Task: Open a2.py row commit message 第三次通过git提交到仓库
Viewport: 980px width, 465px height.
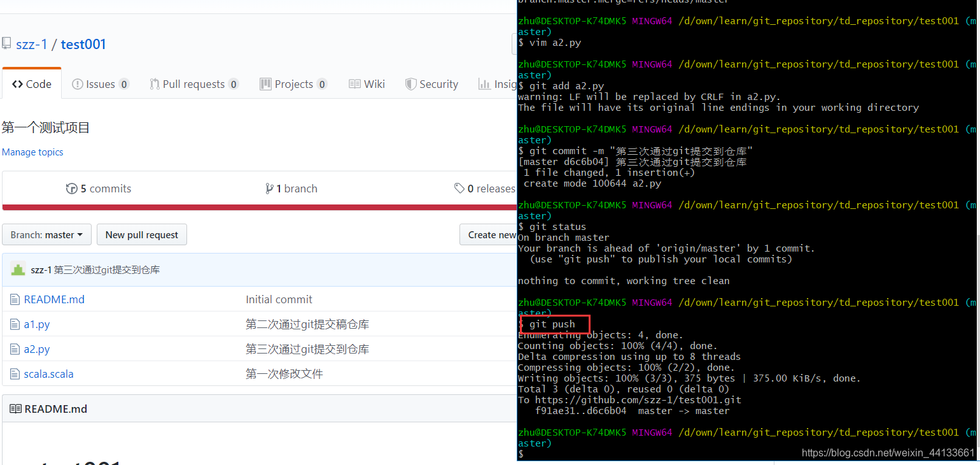Action: pos(307,349)
